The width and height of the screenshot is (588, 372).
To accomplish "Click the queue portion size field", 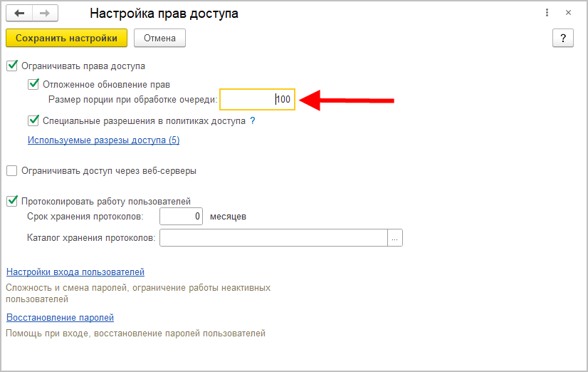I will click(x=256, y=100).
